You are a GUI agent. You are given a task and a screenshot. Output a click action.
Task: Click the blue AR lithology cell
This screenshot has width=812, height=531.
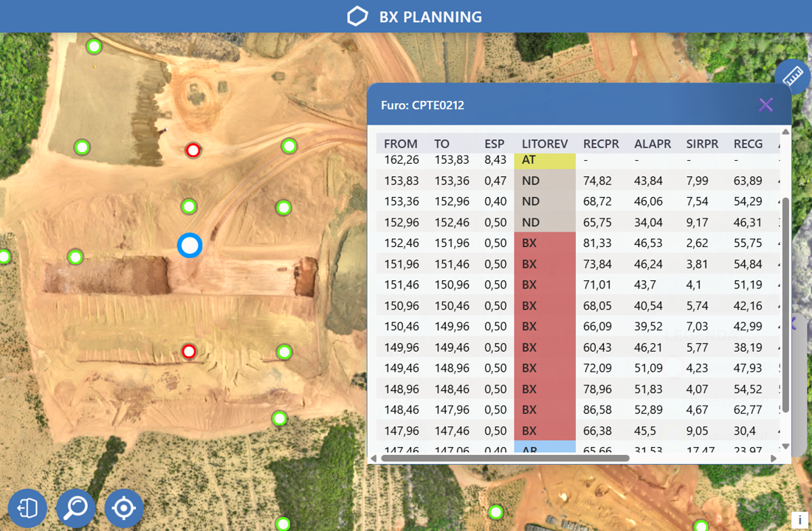(x=544, y=448)
